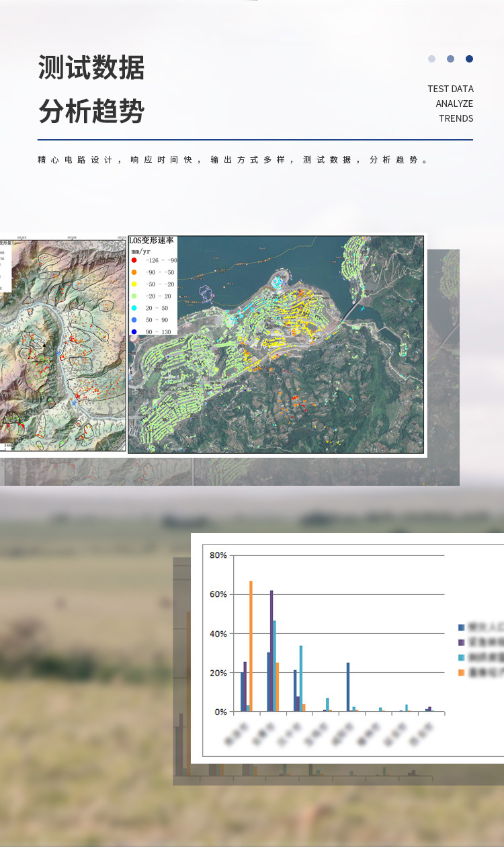This screenshot has height=847, width=504.
Task: Select the yellow -50 to -20 legend dot
Action: [134, 284]
